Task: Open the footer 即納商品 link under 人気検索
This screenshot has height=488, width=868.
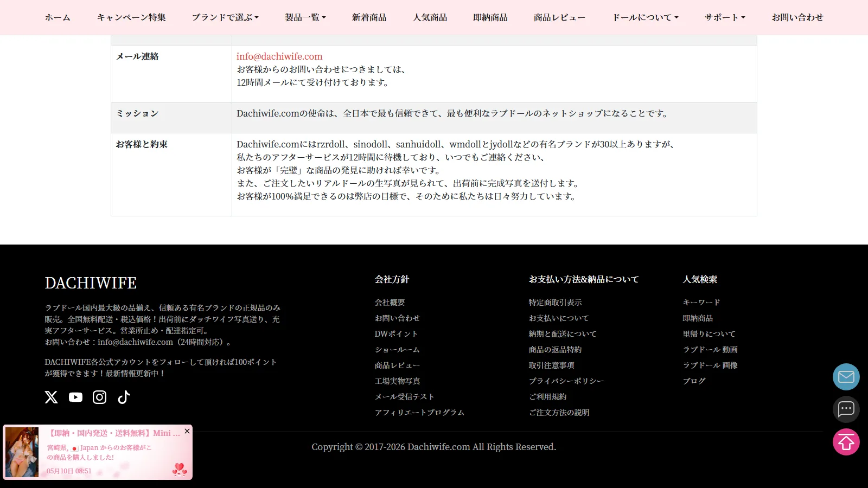Action: 698,318
